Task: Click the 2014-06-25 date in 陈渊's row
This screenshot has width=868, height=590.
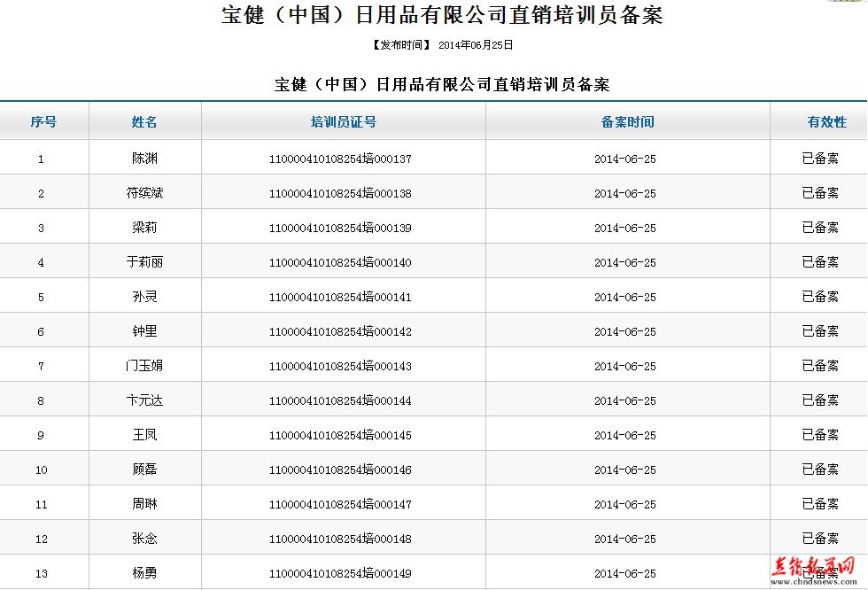Action: tap(625, 159)
